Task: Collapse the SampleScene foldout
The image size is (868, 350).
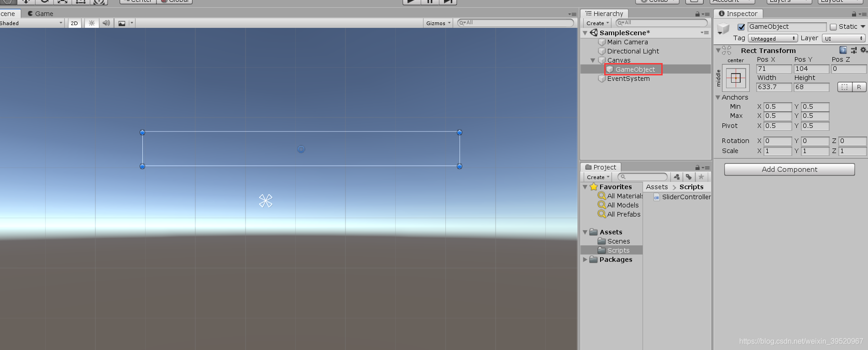Action: 585,33
